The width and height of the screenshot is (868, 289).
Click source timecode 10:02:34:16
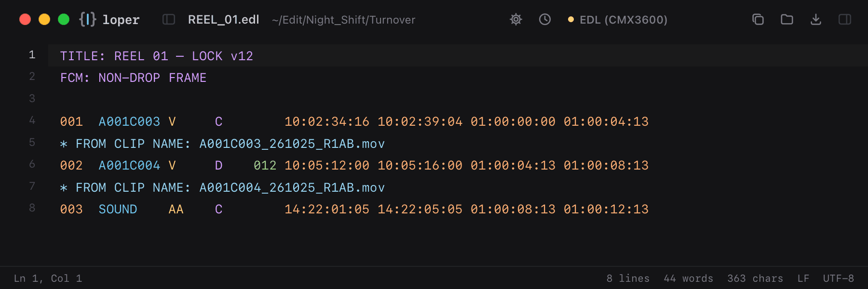click(x=327, y=122)
